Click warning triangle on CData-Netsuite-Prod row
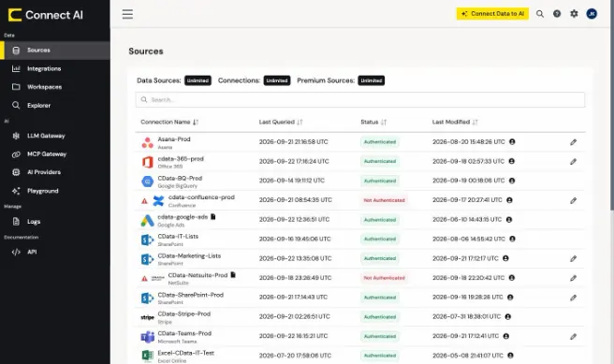The width and height of the screenshot is (614, 364). point(144,279)
